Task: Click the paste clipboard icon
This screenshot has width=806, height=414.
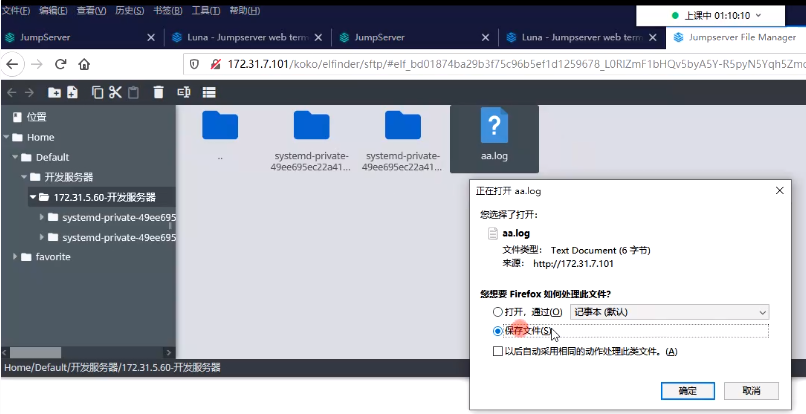Action: coord(133,93)
